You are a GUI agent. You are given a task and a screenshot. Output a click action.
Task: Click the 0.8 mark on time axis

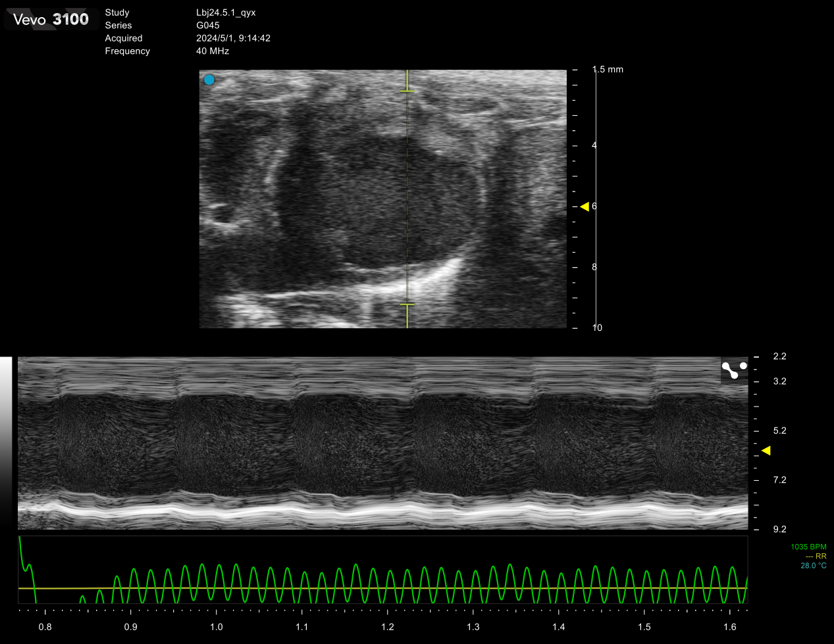point(45,627)
